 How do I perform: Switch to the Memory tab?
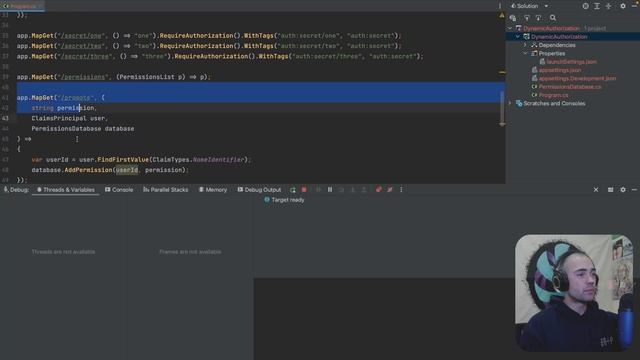[213, 190]
